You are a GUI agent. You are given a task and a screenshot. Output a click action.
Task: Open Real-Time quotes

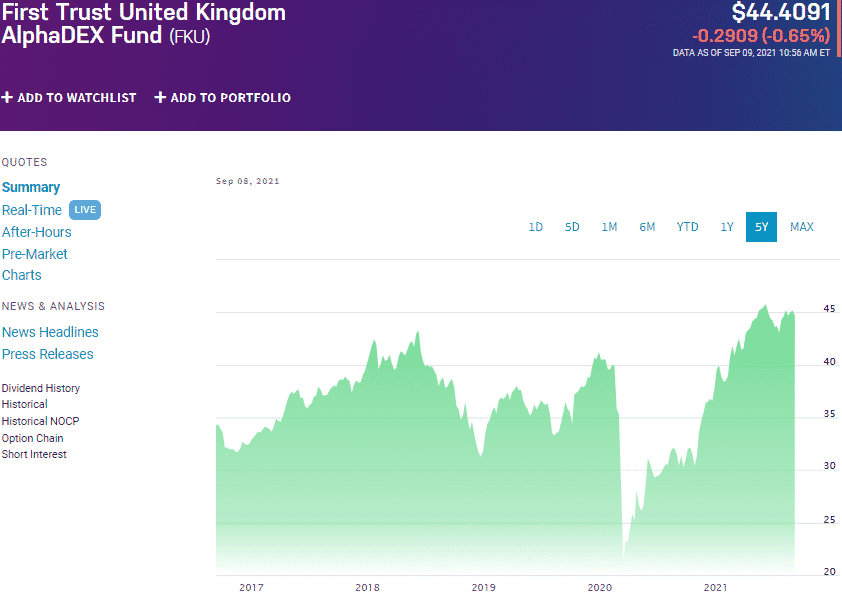[x=30, y=210]
